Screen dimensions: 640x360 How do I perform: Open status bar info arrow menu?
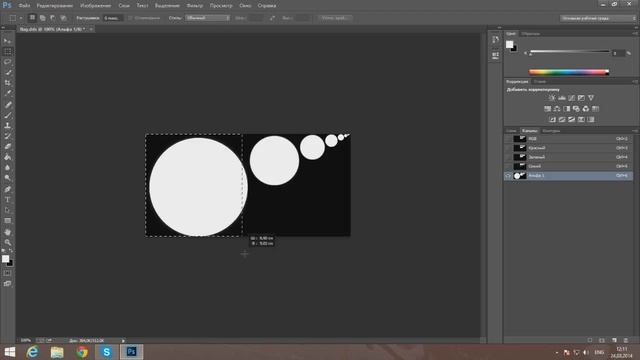click(123, 340)
